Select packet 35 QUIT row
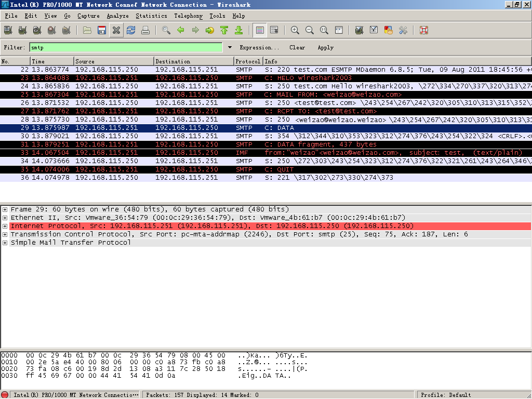The height and width of the screenshot is (399, 532). point(266,169)
